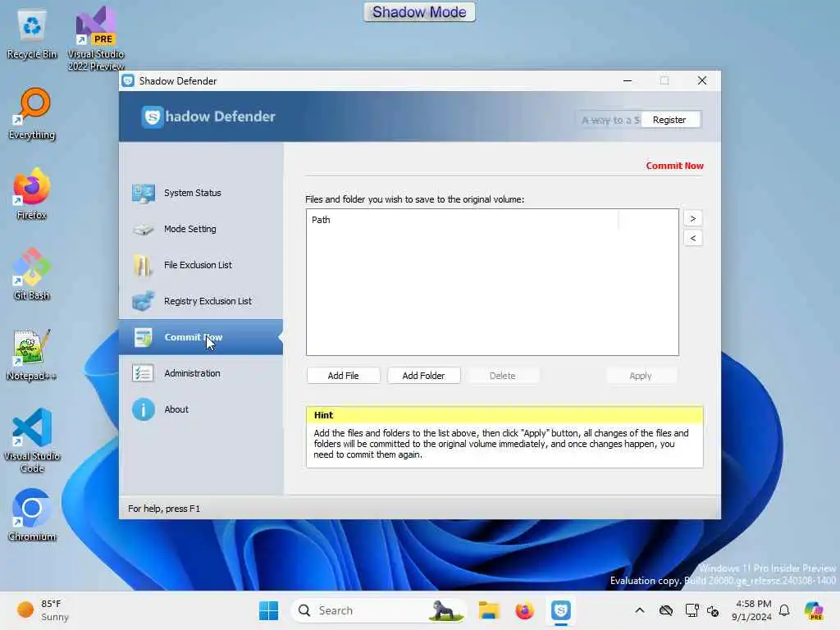Select the Visual Studio Code desktop shortcut
840x630 pixels.
click(32, 441)
